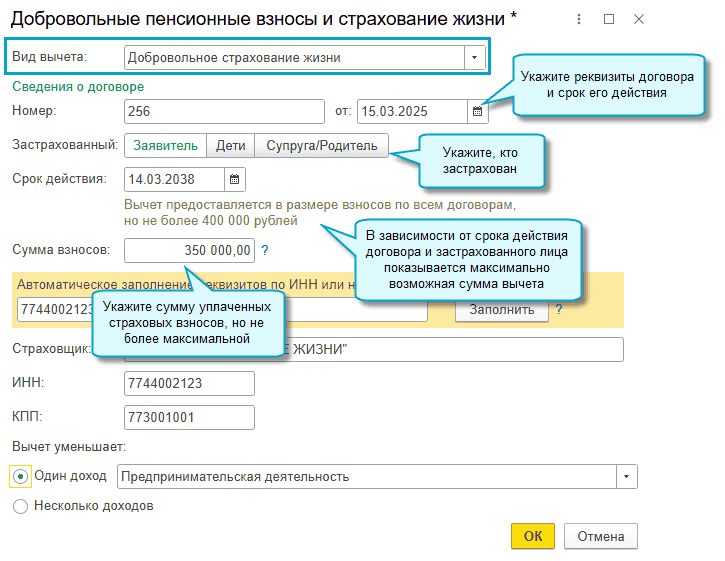Click the Отмена button

pyautogui.click(x=601, y=536)
